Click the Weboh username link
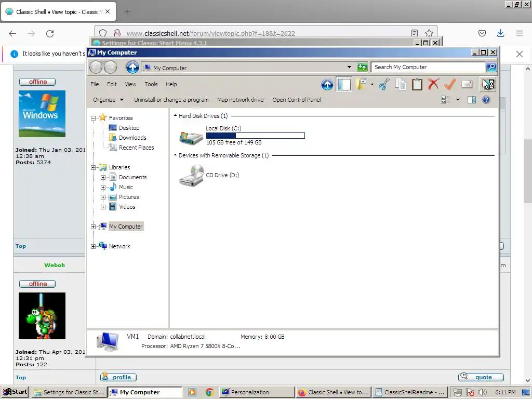The image size is (532, 399). click(x=54, y=265)
